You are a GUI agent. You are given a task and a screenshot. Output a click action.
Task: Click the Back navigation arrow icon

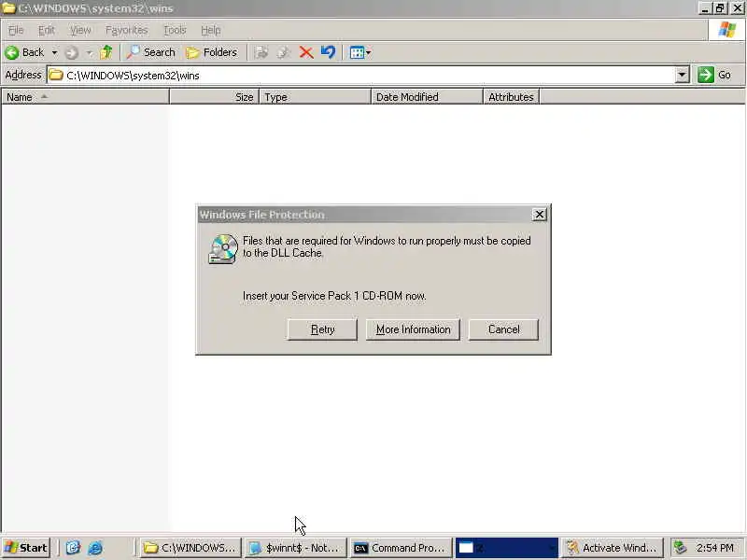click(12, 52)
